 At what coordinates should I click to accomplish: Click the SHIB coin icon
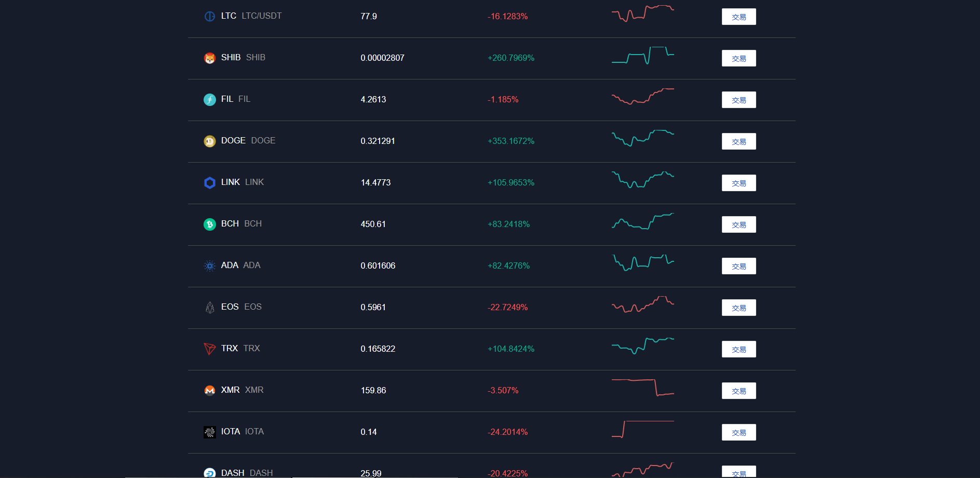click(210, 58)
